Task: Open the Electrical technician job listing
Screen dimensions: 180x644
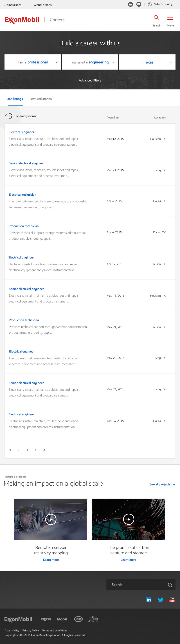Action: tap(22, 195)
